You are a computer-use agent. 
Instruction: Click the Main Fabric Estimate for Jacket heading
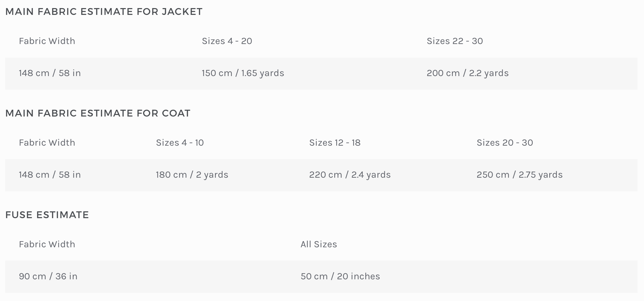[x=104, y=12]
